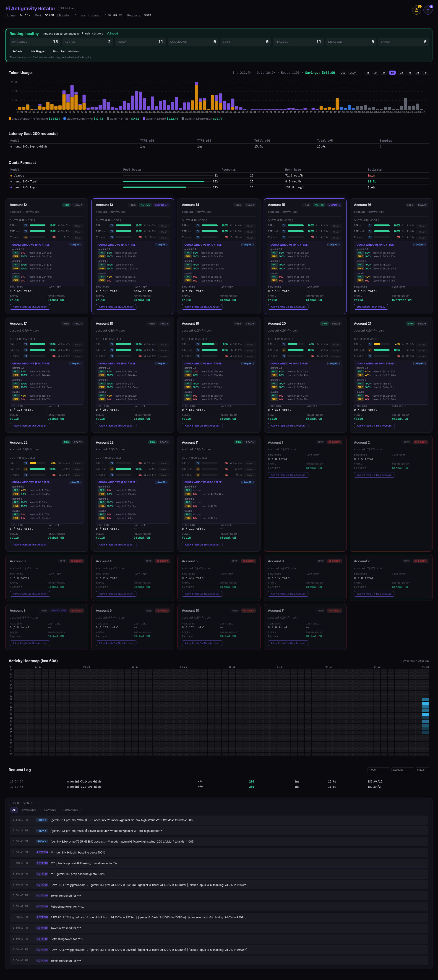Select the 6h time range

point(392,73)
